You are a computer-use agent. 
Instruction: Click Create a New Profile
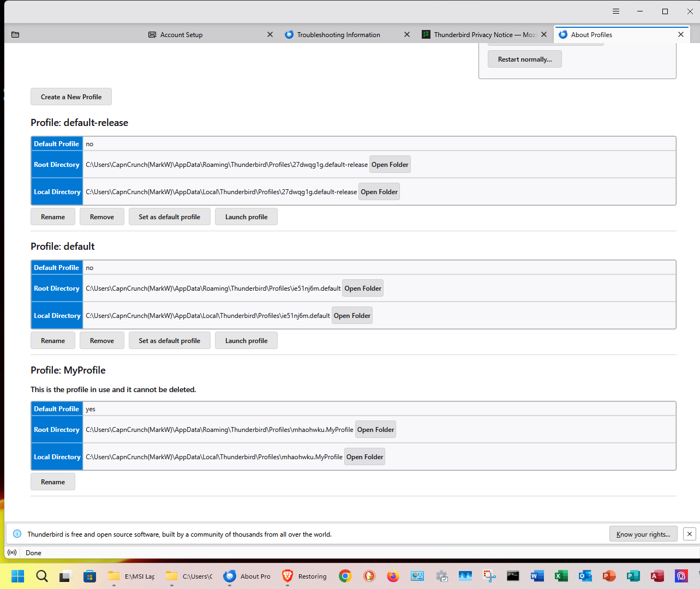click(71, 97)
